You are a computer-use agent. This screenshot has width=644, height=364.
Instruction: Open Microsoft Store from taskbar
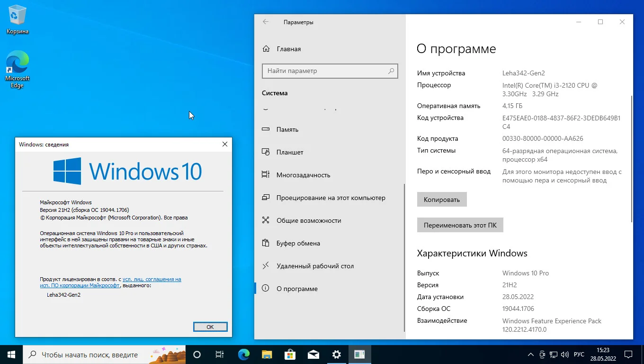(290, 355)
